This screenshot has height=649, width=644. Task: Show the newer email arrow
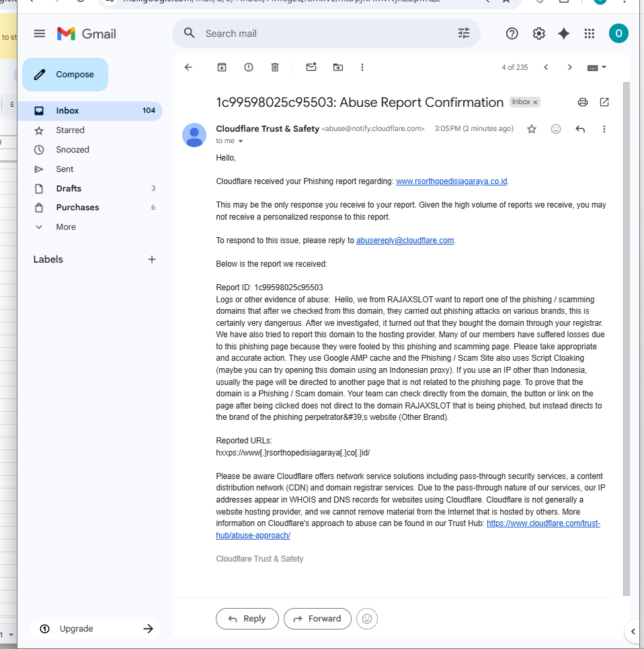[x=546, y=67]
